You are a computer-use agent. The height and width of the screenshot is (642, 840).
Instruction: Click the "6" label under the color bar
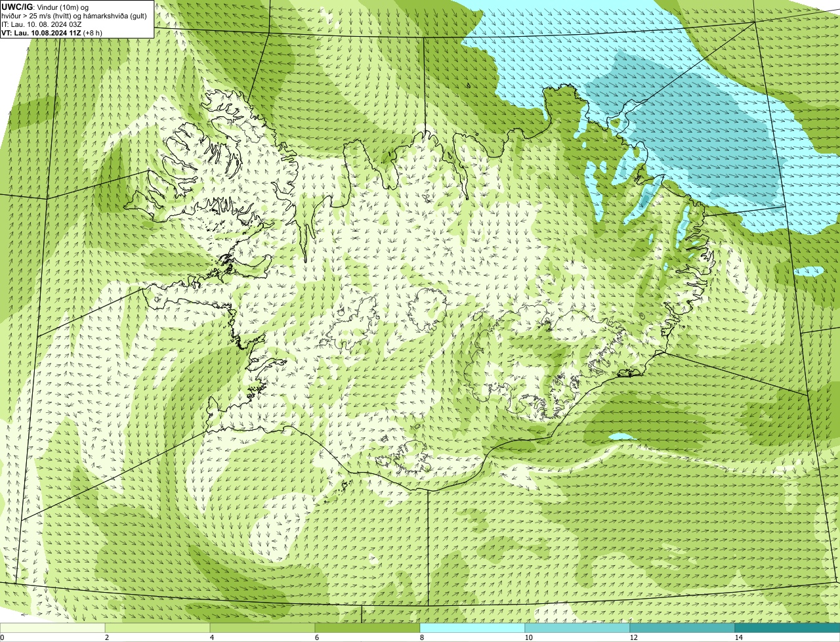click(x=316, y=637)
